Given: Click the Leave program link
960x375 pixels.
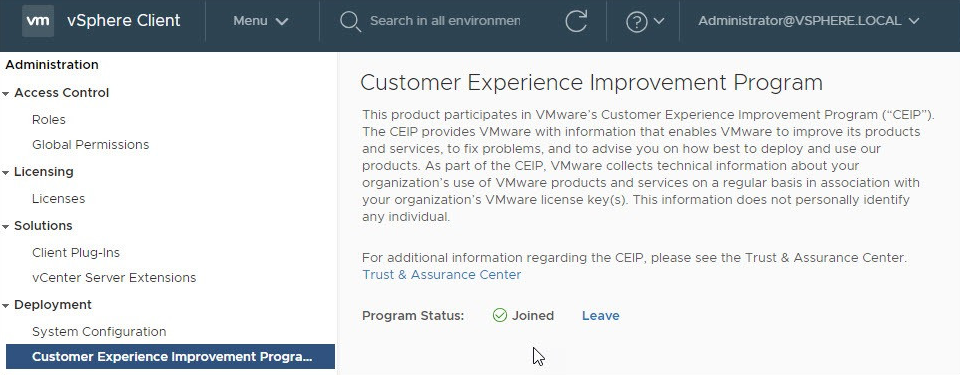Looking at the screenshot, I should (x=601, y=316).
